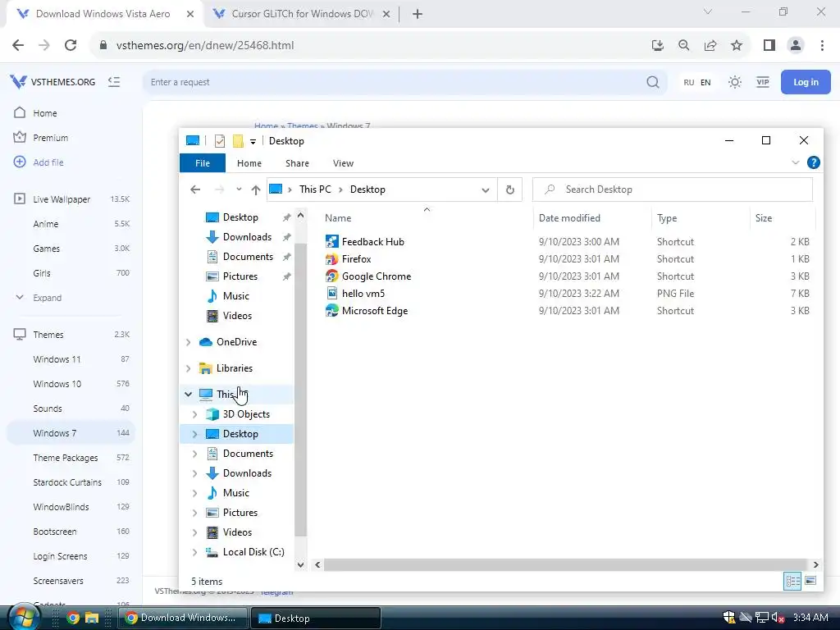Image resolution: width=840 pixels, height=630 pixels.
Task: Click Chrome back navigation arrow
Action: pos(18,46)
